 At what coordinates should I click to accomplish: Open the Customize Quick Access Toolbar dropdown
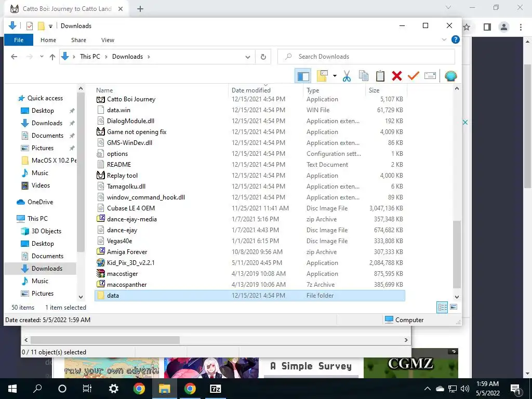coord(50,26)
